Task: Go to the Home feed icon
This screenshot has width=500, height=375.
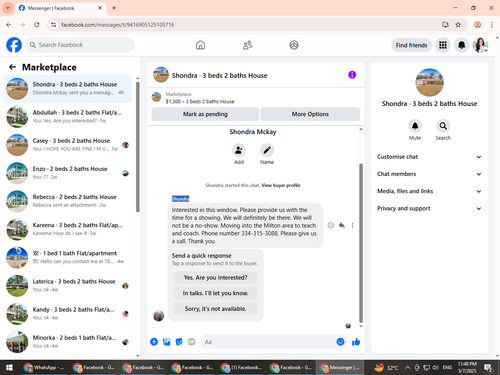Action: (x=200, y=45)
